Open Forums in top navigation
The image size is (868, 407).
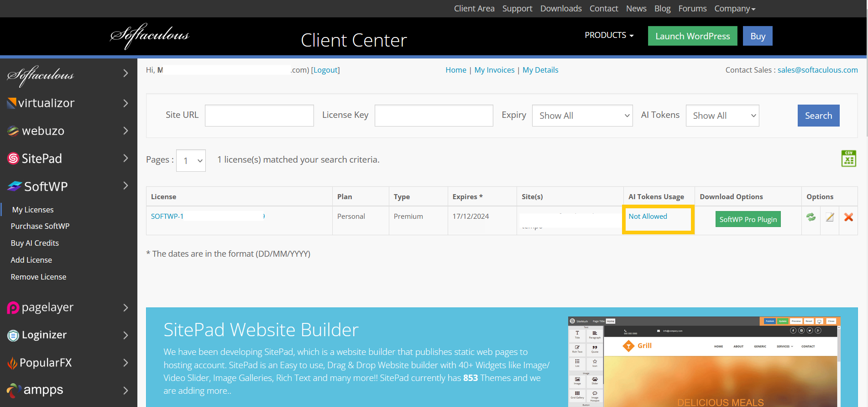click(692, 9)
